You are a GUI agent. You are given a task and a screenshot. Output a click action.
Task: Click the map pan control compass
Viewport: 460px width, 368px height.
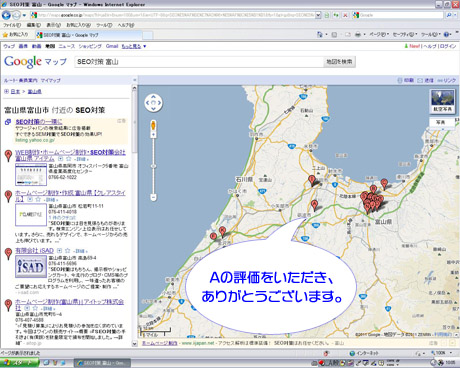point(153,103)
